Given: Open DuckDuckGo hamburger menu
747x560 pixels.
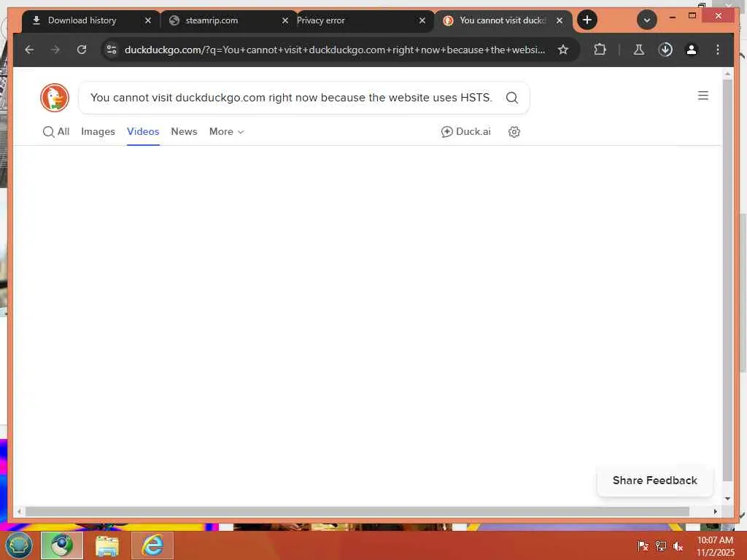Looking at the screenshot, I should tap(703, 96).
